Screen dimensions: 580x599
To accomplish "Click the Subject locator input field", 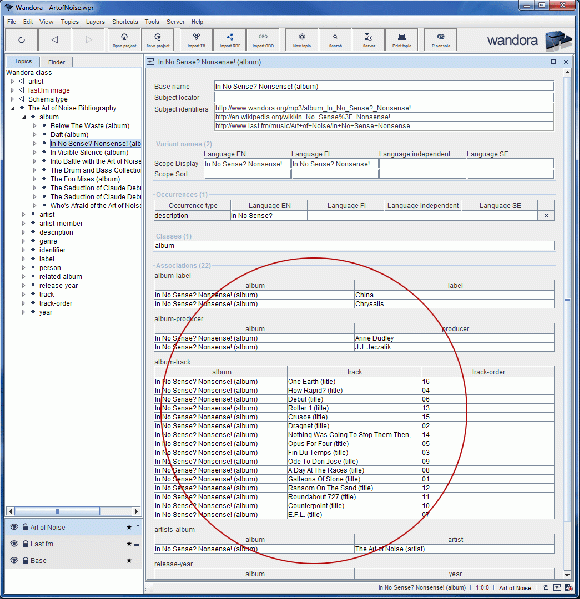I will point(384,97).
